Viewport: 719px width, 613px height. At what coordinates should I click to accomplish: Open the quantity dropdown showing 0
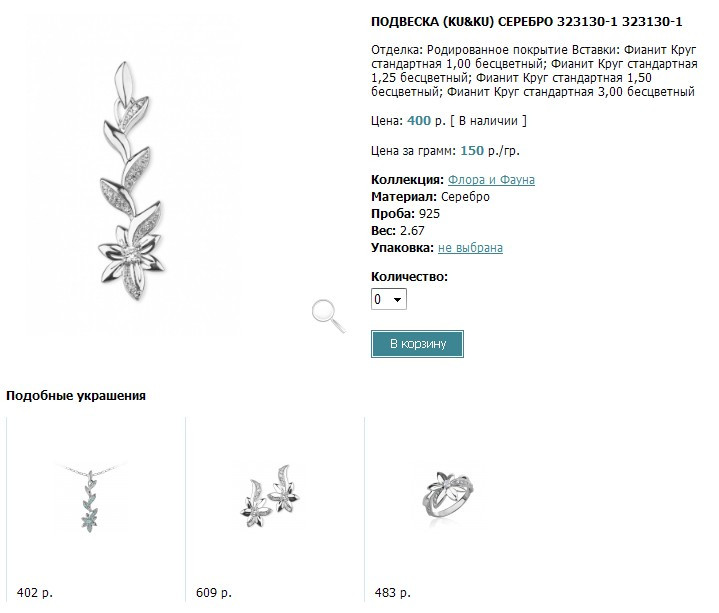(388, 299)
